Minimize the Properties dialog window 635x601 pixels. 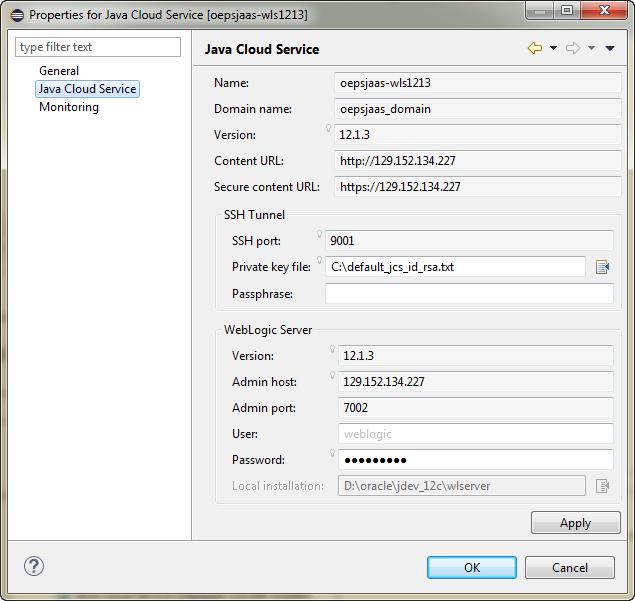(540, 11)
